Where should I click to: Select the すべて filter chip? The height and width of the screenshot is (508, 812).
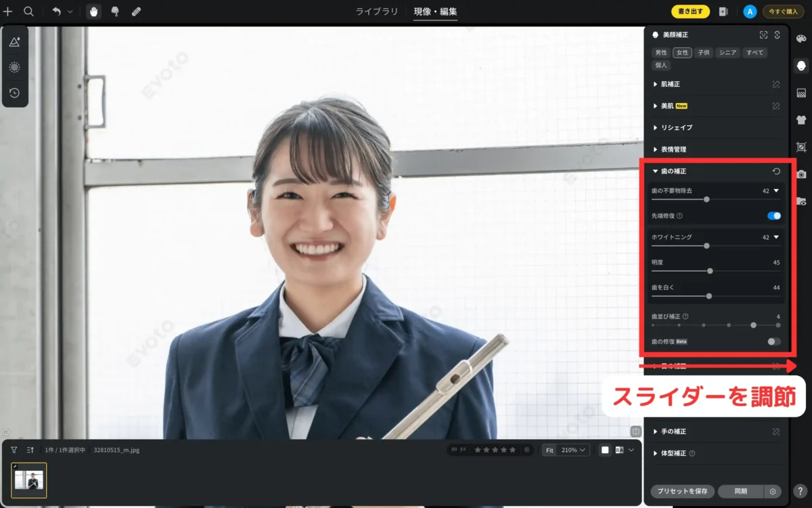[754, 52]
